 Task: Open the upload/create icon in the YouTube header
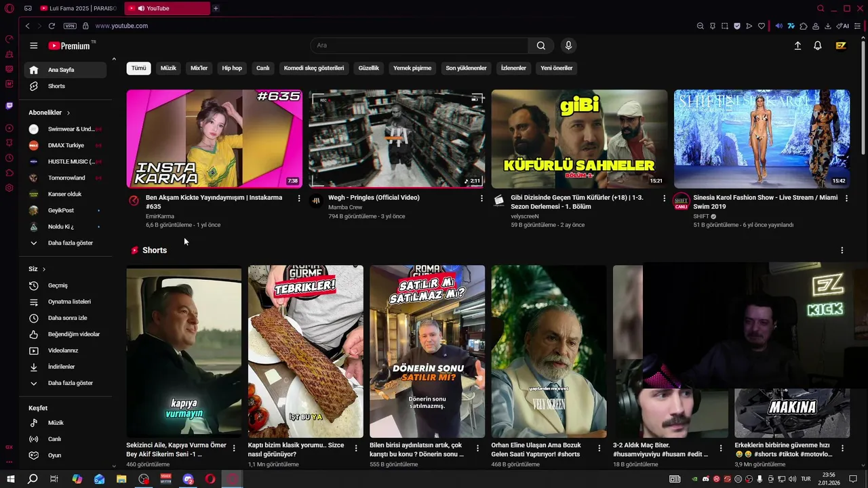[x=797, y=45]
